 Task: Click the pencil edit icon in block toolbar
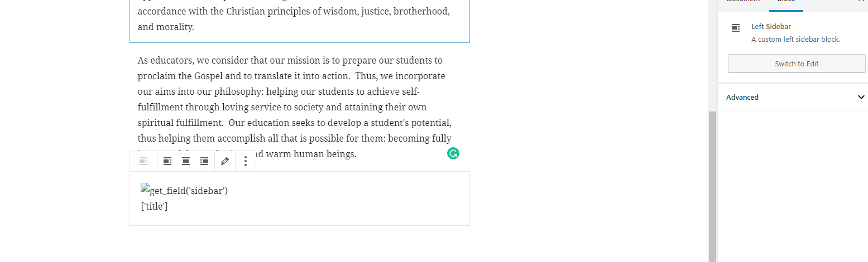coord(225,161)
